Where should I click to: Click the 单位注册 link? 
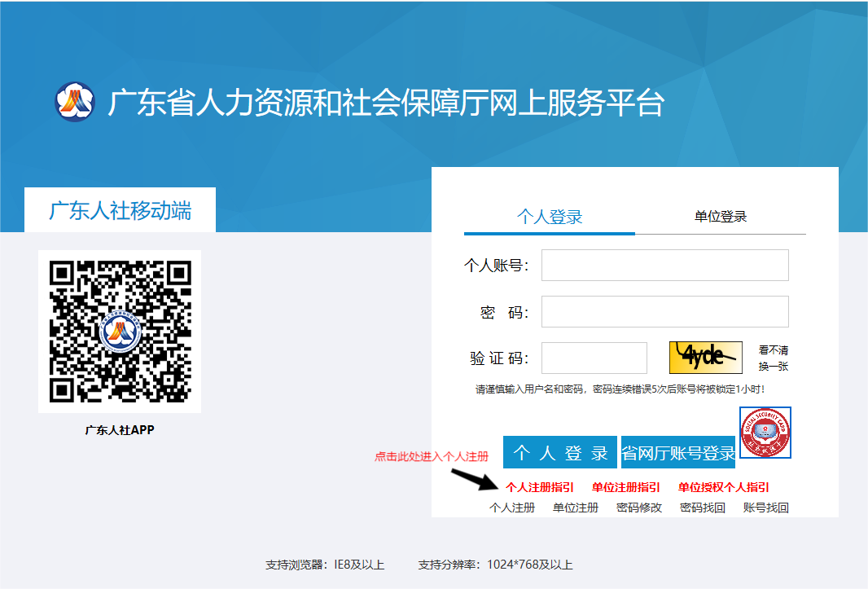tap(576, 508)
